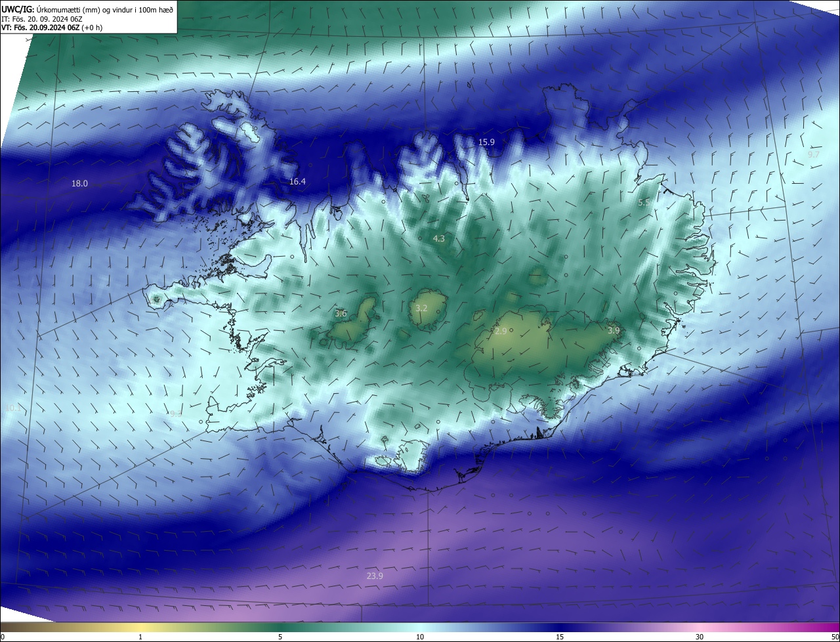Click the 2.9 value on the large glacier
The image size is (840, 642).
[x=501, y=332]
